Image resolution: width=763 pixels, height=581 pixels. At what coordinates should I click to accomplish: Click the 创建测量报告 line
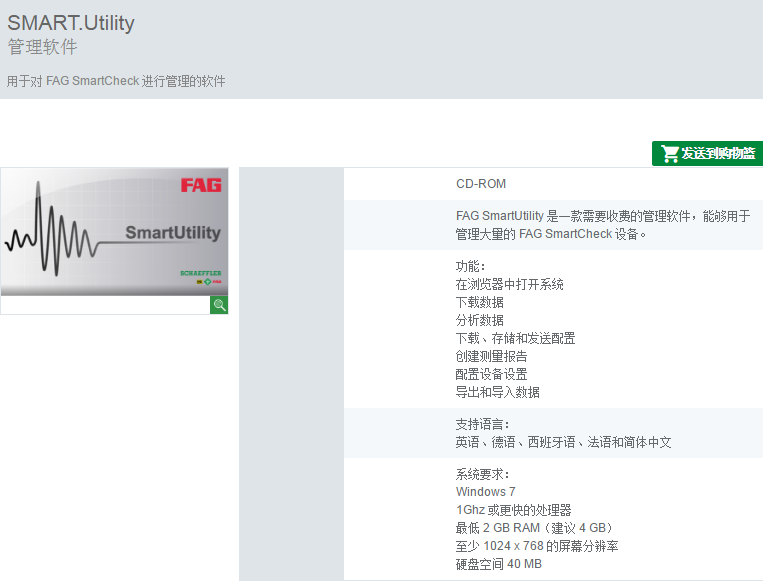coord(491,356)
